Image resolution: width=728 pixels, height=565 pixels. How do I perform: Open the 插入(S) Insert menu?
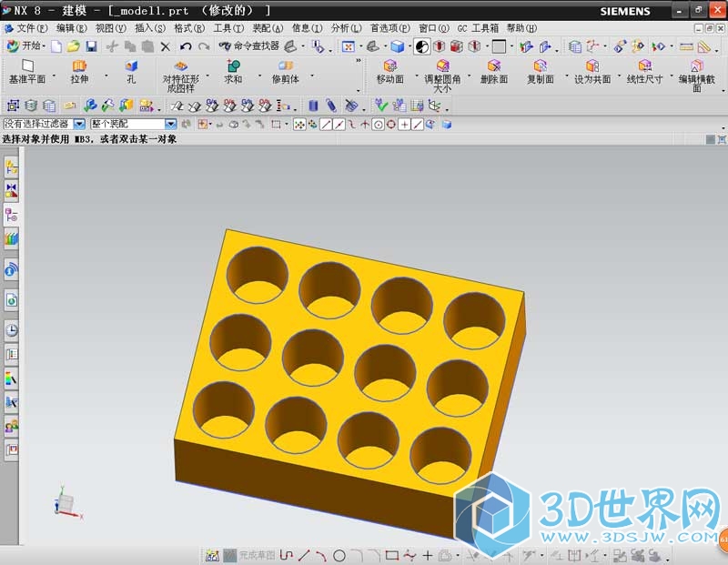[150, 28]
